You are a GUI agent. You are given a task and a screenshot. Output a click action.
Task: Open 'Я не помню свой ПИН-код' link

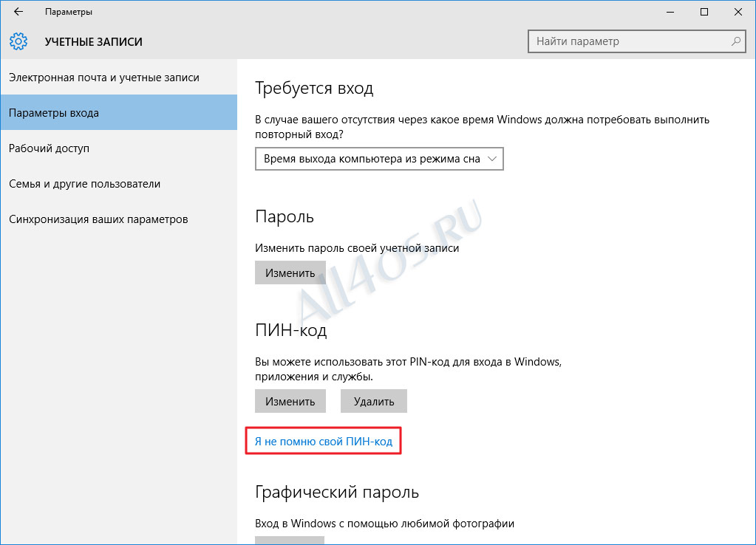(324, 442)
